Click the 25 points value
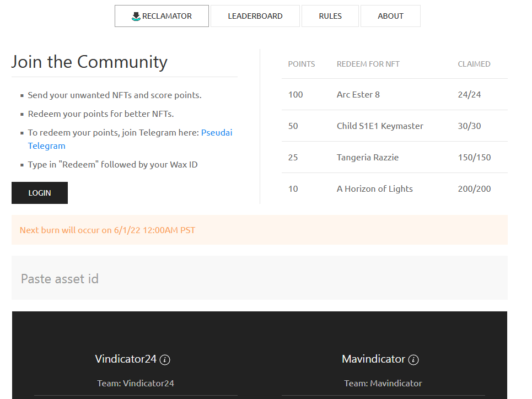The height and width of the screenshot is (399, 532). (293, 158)
